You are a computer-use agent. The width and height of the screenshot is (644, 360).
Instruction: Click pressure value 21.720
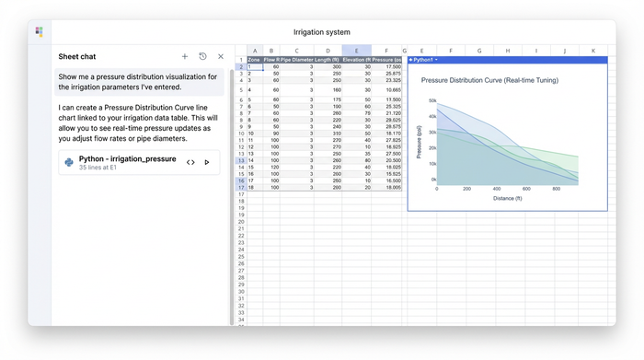(386, 113)
